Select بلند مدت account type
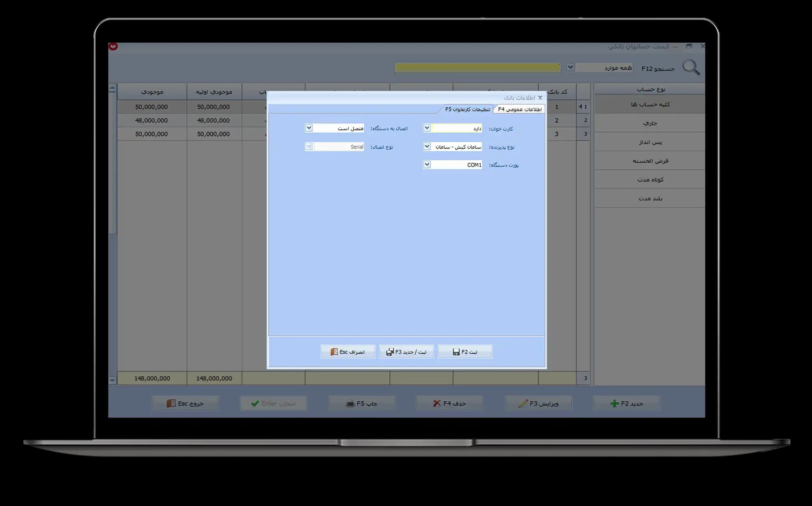Screen dimensions: 812x506 [x=650, y=198]
